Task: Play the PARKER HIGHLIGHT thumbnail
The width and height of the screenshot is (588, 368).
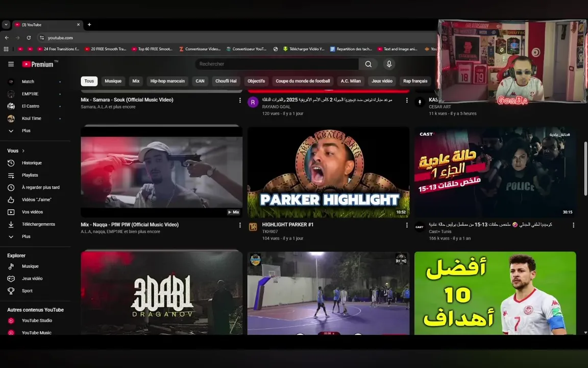Action: pyautogui.click(x=329, y=172)
